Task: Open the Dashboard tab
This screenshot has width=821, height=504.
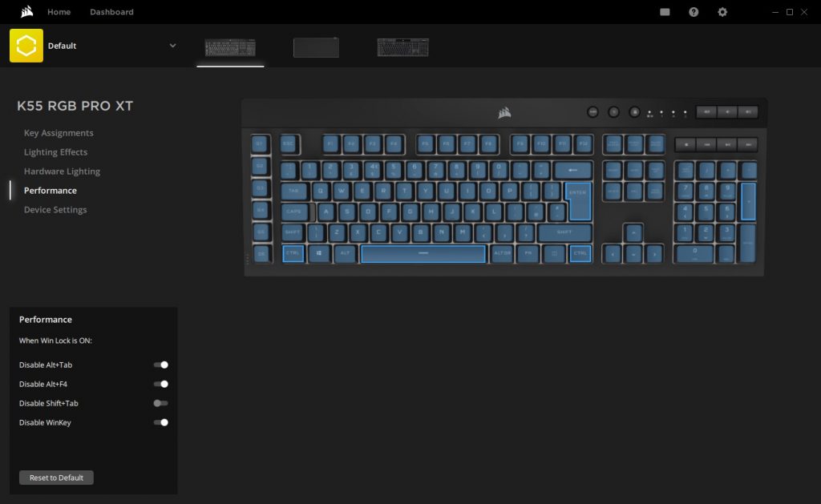Action: click(x=111, y=11)
